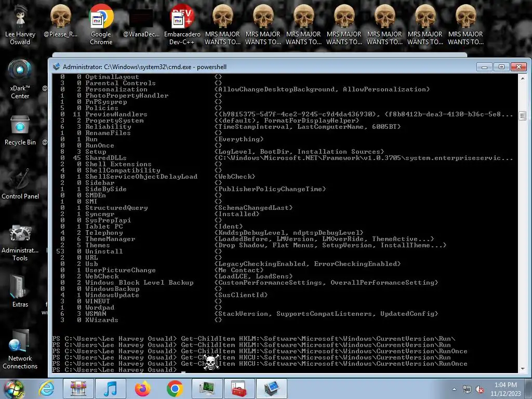Click the "{PublisherPolicyChangeTime}" value text

tap(270, 189)
